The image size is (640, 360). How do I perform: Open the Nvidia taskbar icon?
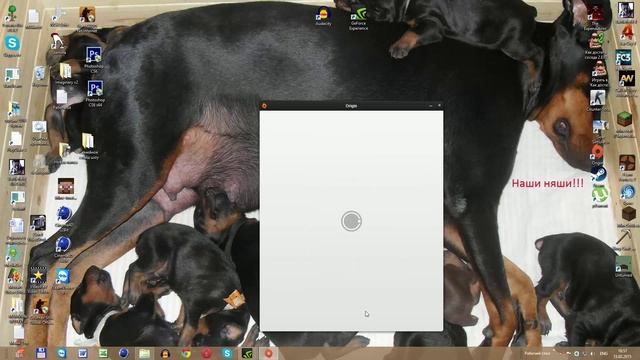click(247, 353)
